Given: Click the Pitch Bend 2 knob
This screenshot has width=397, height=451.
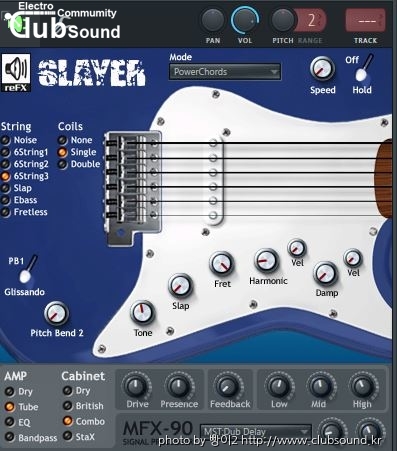Looking at the screenshot, I should tap(56, 314).
